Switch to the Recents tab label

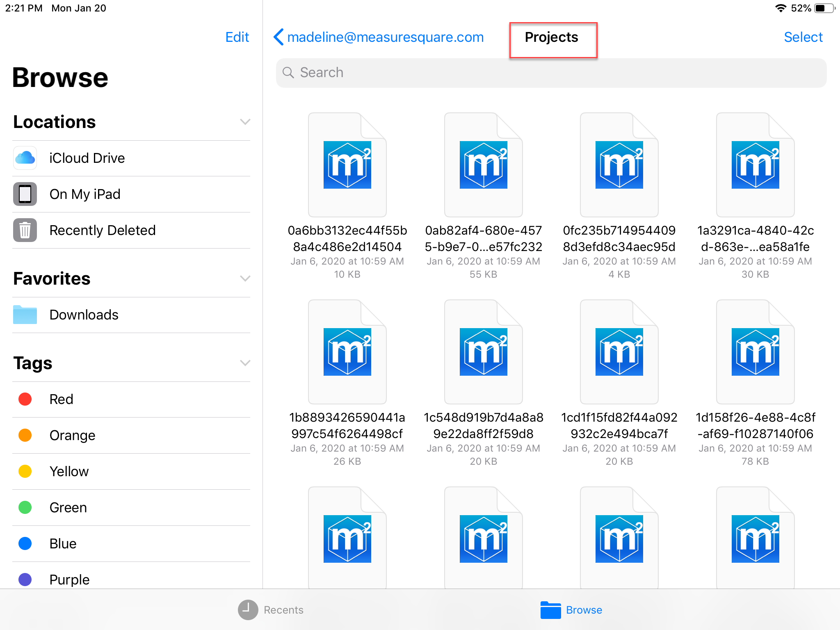tap(283, 610)
